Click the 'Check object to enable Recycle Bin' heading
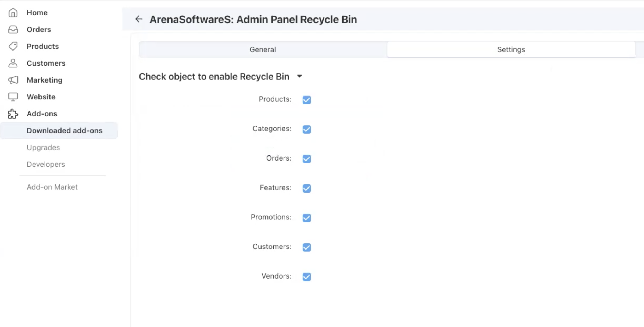 [214, 77]
